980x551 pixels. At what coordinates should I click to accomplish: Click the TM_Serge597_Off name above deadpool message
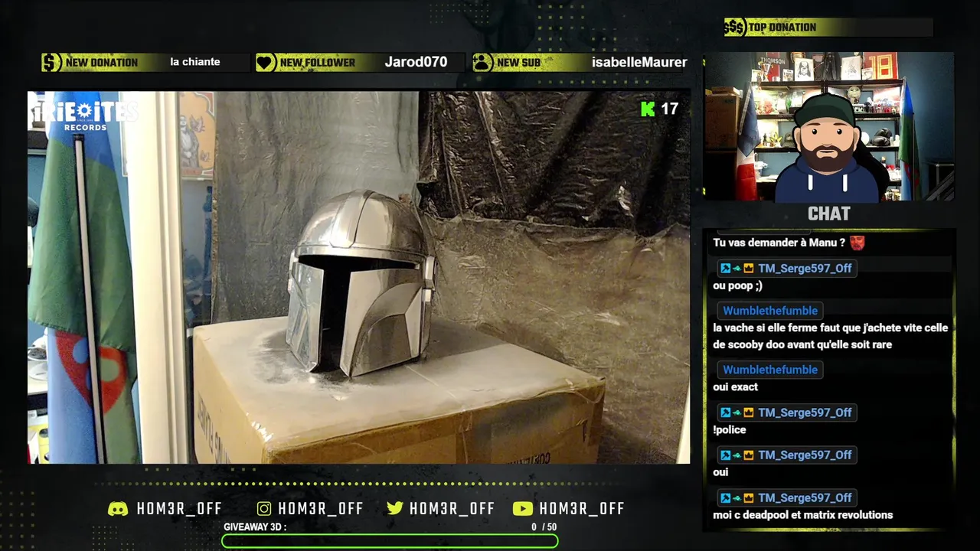click(805, 497)
